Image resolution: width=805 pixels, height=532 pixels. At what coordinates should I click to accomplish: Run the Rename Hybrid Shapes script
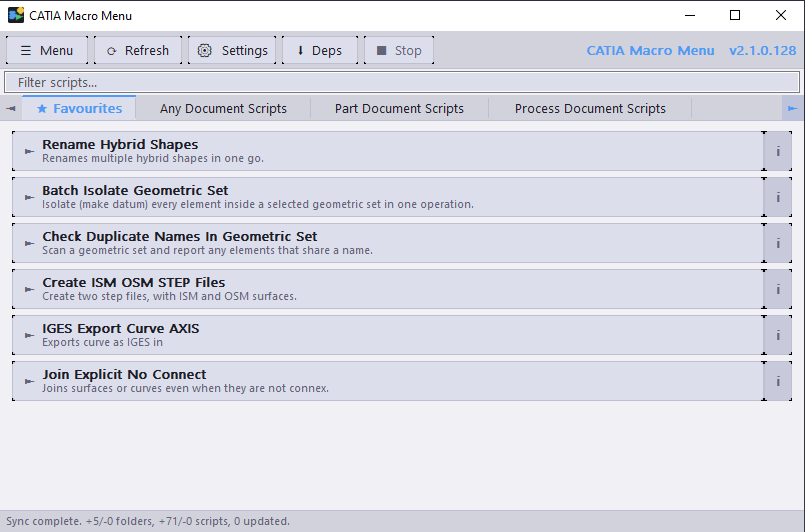pos(388,151)
